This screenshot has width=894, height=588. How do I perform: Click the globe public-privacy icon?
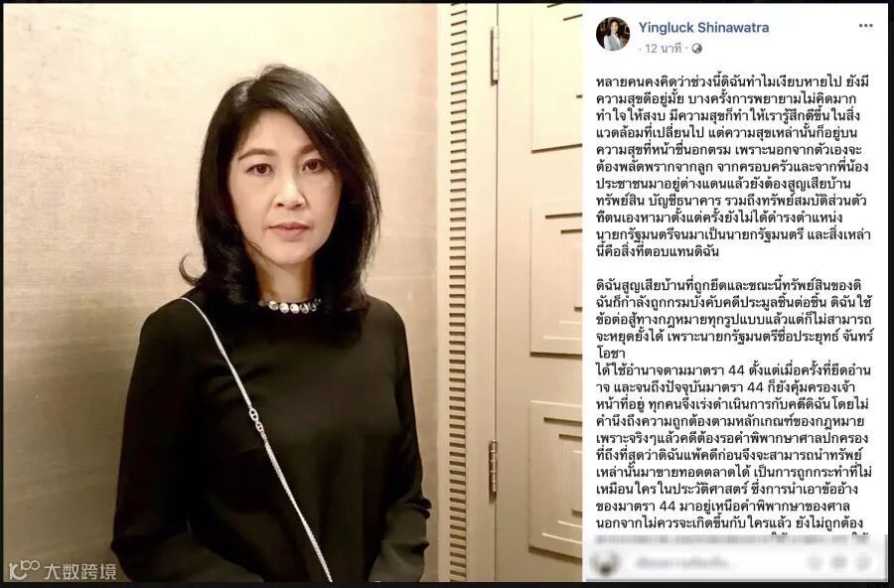tap(696, 49)
